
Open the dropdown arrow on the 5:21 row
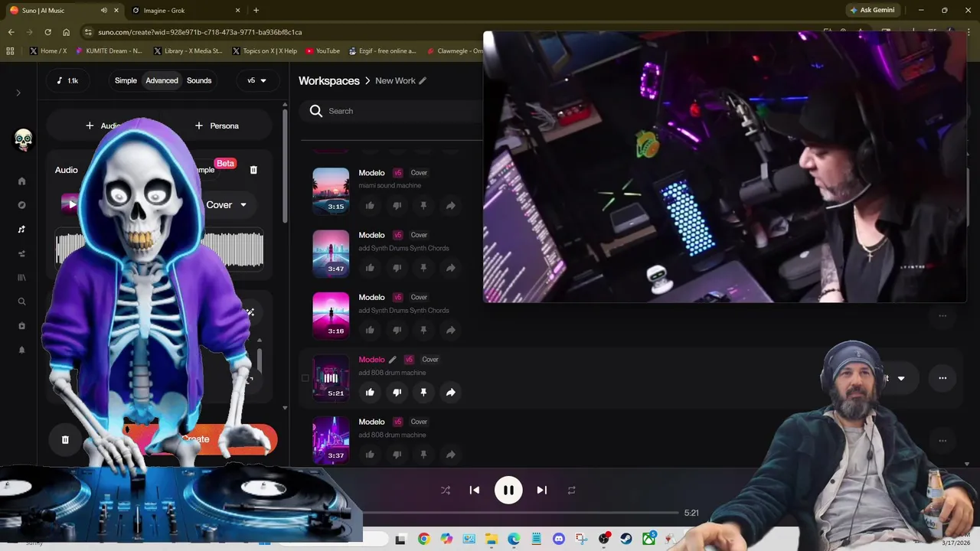pos(901,378)
